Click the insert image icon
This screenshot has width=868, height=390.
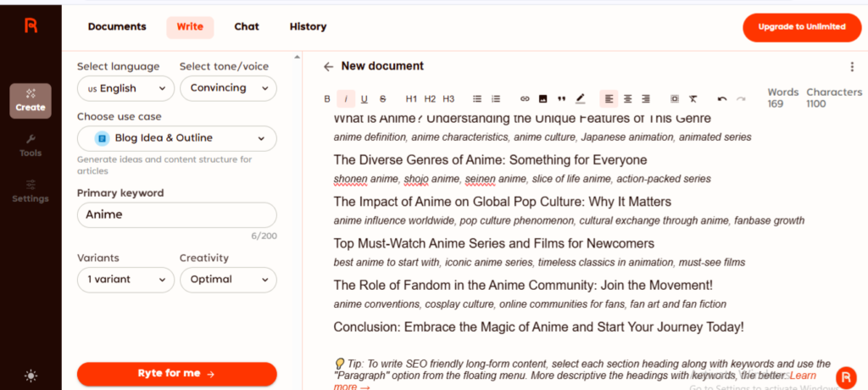(543, 99)
